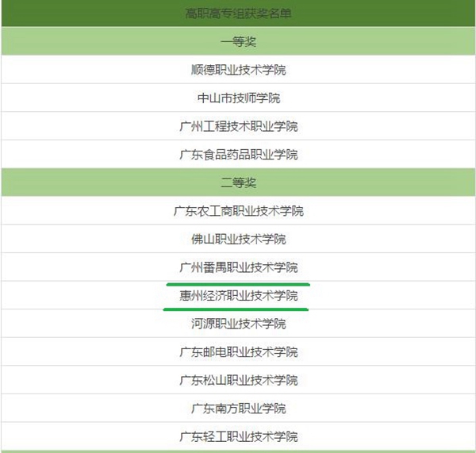Select 广东松山职业技术学院 row

(238, 380)
